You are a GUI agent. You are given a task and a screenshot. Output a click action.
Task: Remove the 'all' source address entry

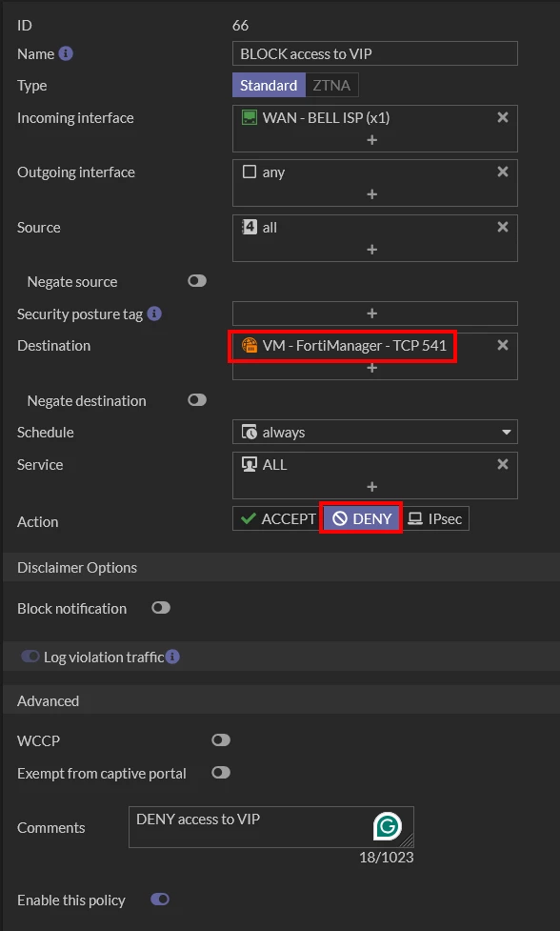click(x=503, y=227)
